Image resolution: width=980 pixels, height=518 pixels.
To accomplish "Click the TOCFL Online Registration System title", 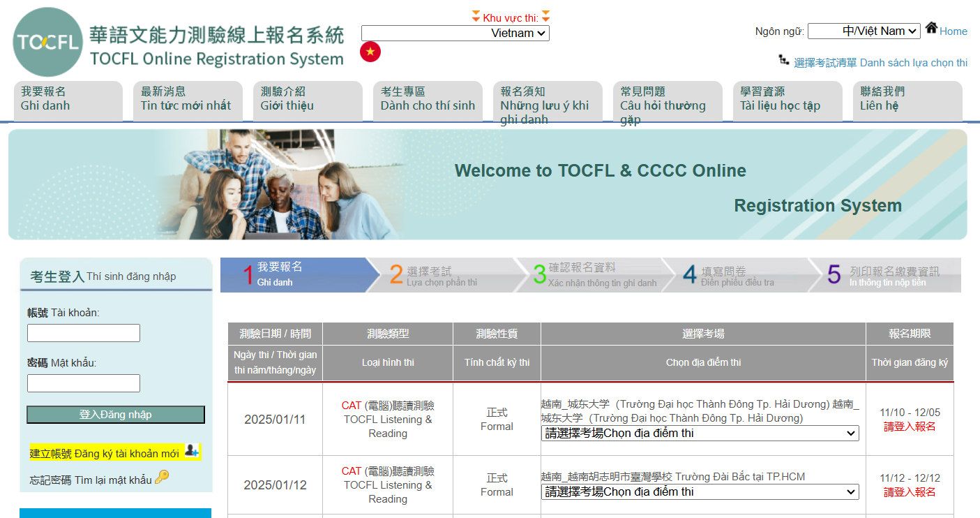I will pyautogui.click(x=217, y=59).
